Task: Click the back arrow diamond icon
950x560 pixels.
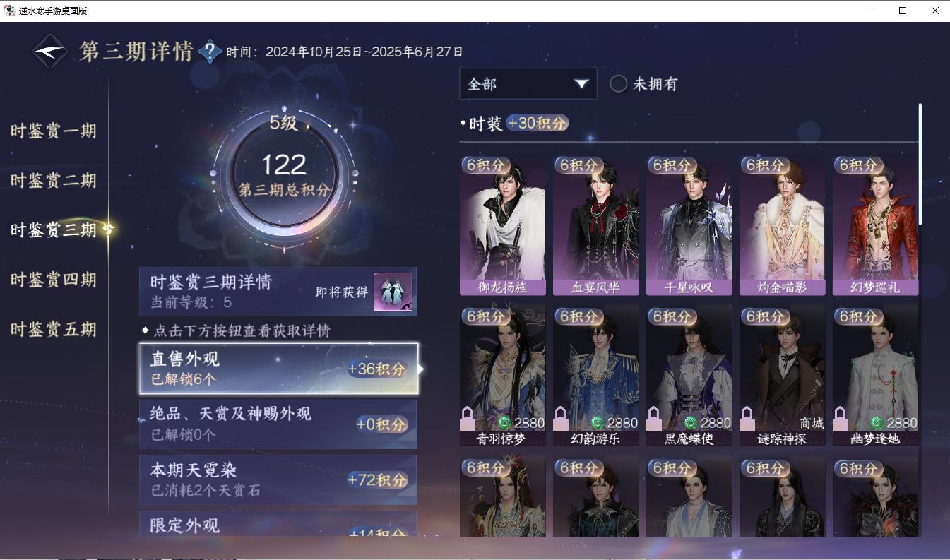Action: (50, 52)
